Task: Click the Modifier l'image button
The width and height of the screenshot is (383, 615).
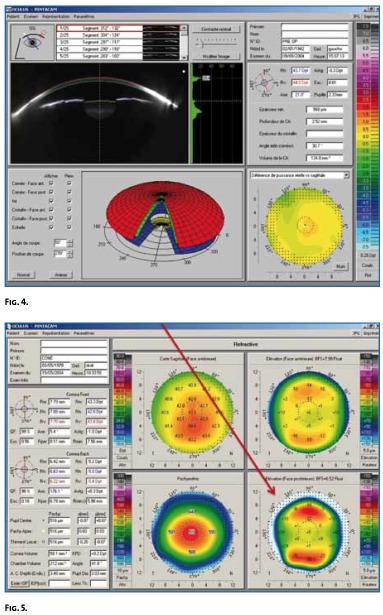Action: point(216,56)
